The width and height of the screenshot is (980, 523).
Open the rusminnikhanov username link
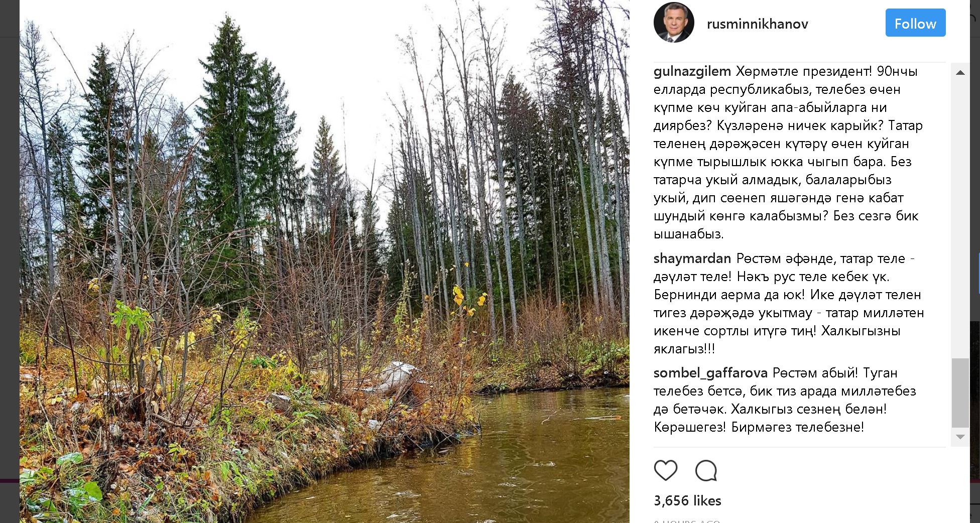[757, 24]
